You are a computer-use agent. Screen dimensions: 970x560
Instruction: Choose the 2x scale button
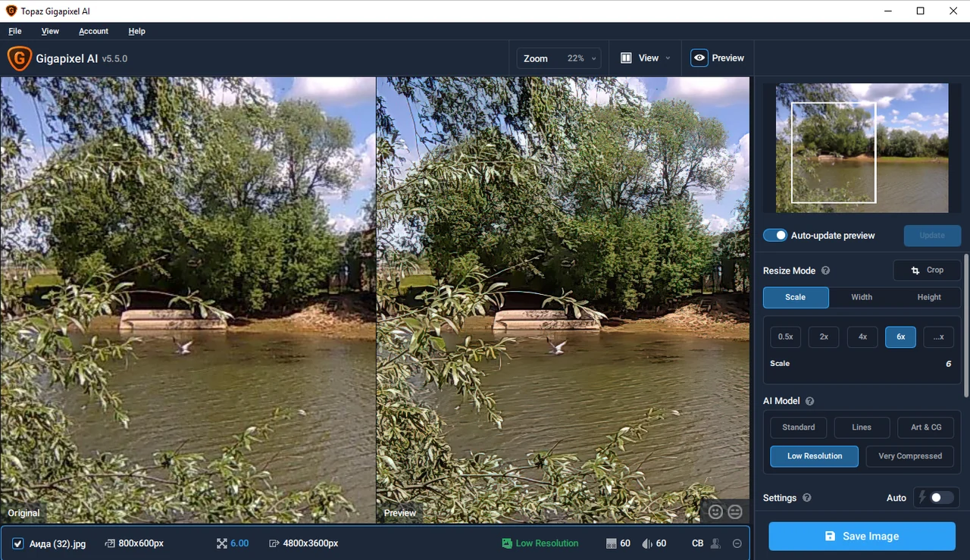pyautogui.click(x=824, y=336)
